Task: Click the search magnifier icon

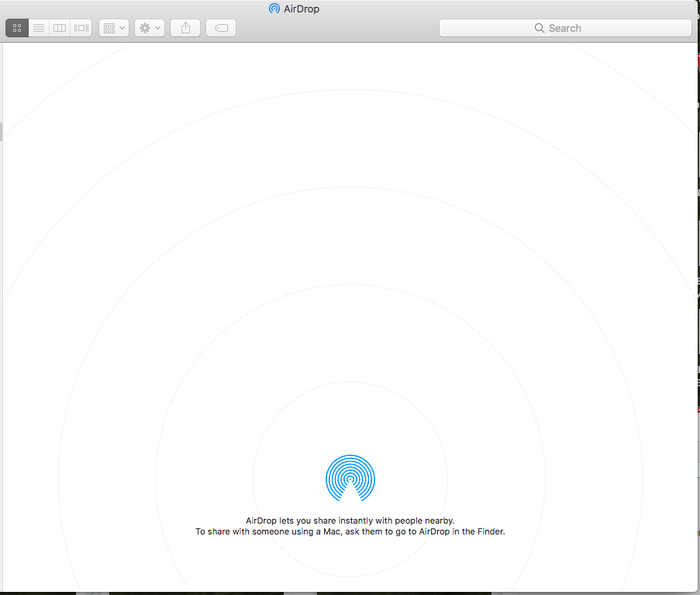Action: [540, 28]
